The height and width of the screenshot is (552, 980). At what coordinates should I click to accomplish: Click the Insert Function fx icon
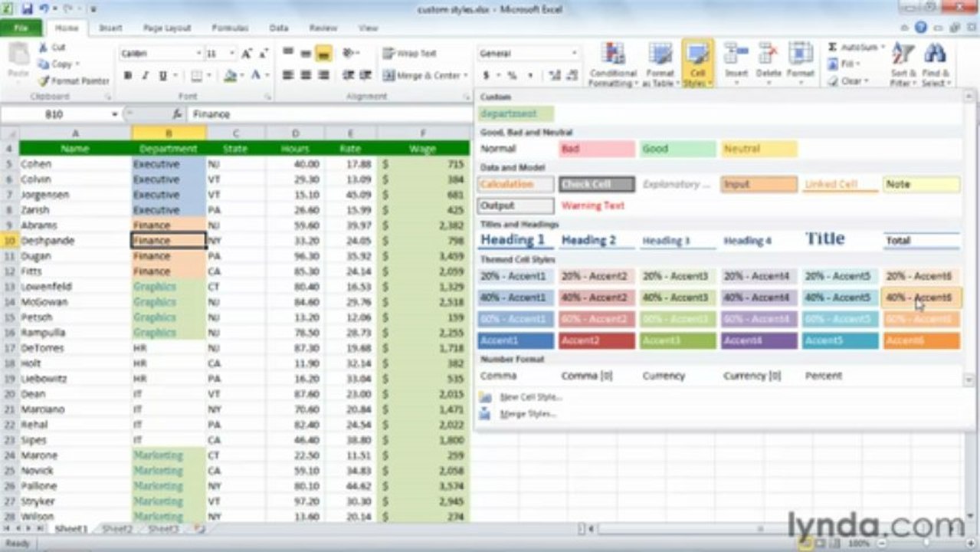pyautogui.click(x=177, y=114)
